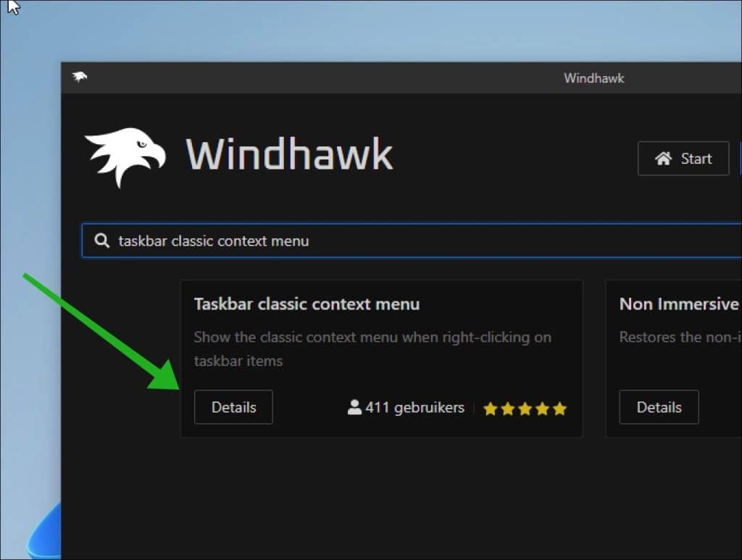The width and height of the screenshot is (742, 560).
Task: Go to the Start home page
Action: pyautogui.click(x=683, y=159)
